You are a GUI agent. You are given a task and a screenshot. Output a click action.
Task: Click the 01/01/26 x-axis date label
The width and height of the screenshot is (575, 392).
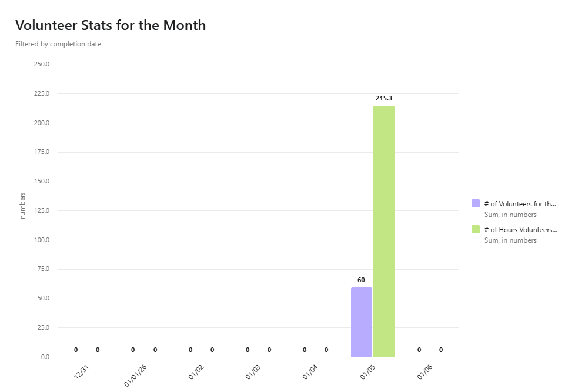point(135,375)
